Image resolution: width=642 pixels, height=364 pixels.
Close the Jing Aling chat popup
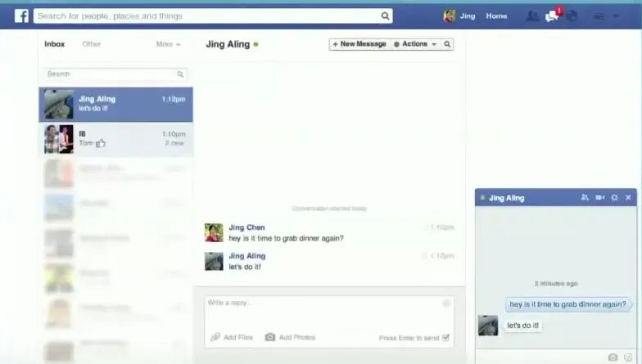tap(628, 198)
